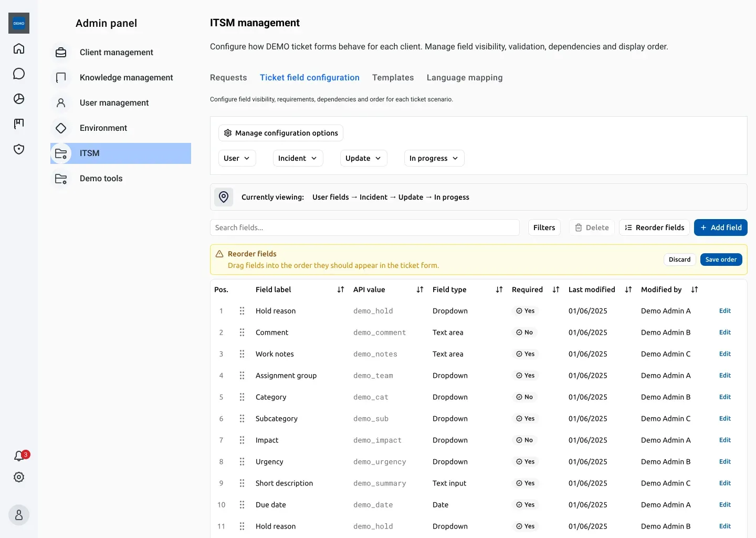Expand the In progress dropdown
756x538 pixels.
(434, 158)
